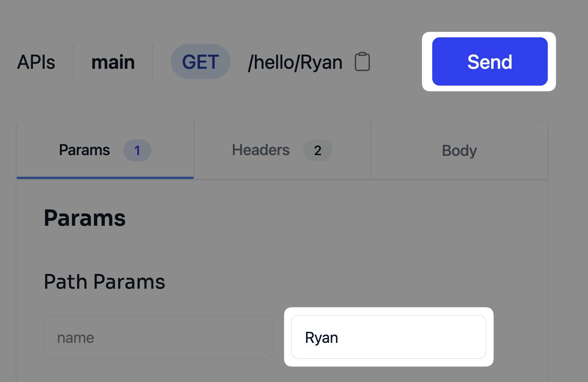Click the blue Send button
The height and width of the screenshot is (382, 588).
[x=490, y=61]
